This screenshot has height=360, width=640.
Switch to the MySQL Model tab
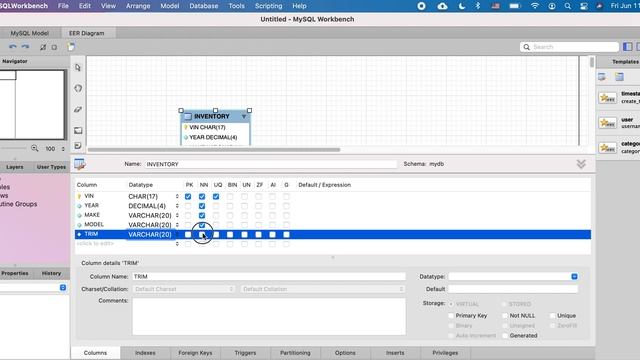30,33
